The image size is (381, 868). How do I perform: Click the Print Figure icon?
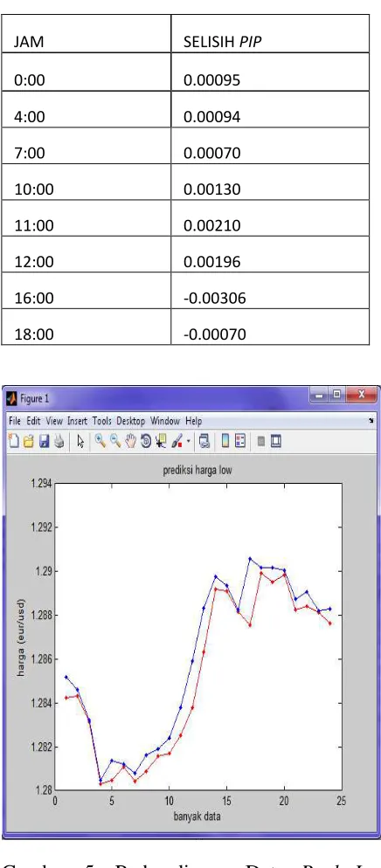point(59,441)
